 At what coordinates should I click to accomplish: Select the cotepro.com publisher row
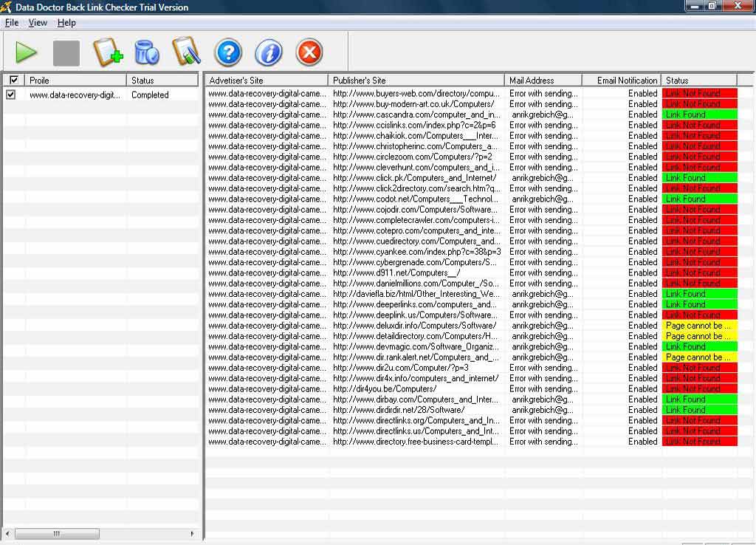472,230
